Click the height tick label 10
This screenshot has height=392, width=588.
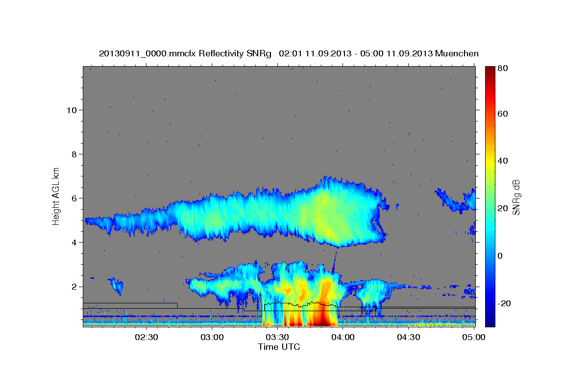click(x=71, y=110)
